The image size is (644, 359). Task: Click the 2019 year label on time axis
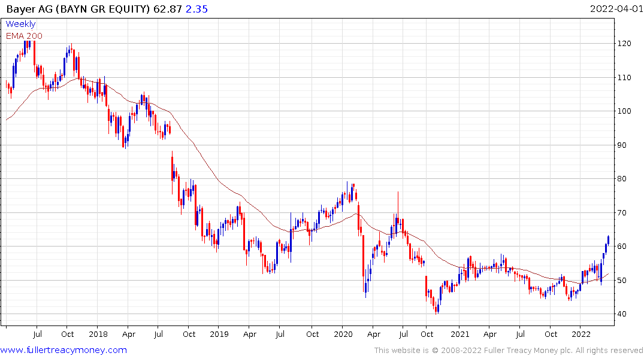pos(219,334)
